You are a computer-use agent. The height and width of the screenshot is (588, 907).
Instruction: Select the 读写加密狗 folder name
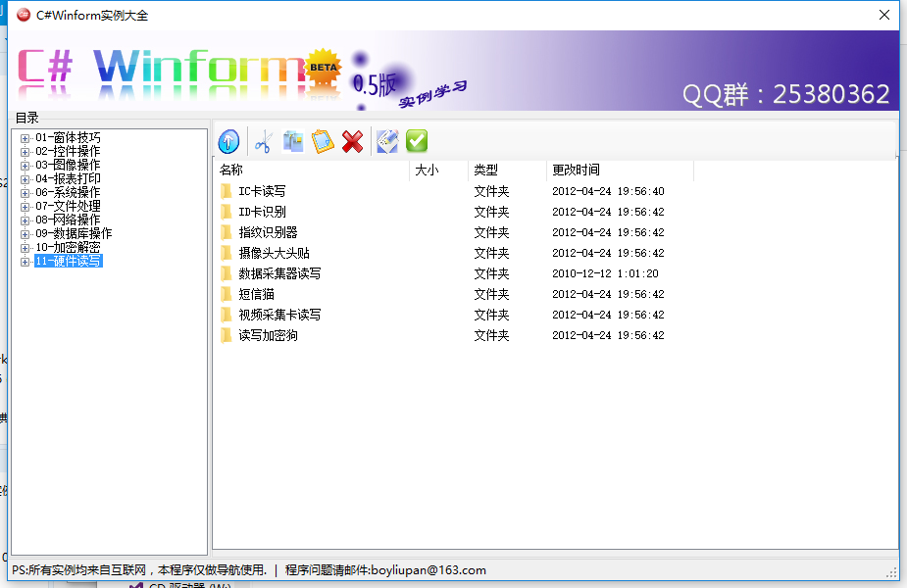pyautogui.click(x=268, y=335)
